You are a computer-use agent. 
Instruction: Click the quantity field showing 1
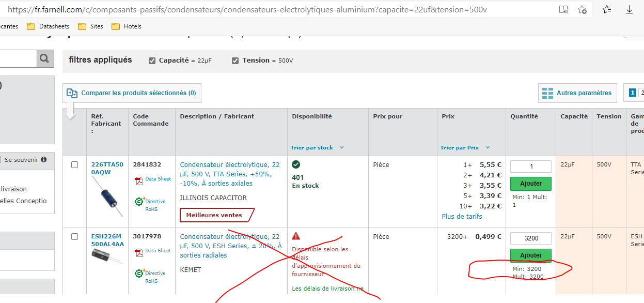click(531, 166)
